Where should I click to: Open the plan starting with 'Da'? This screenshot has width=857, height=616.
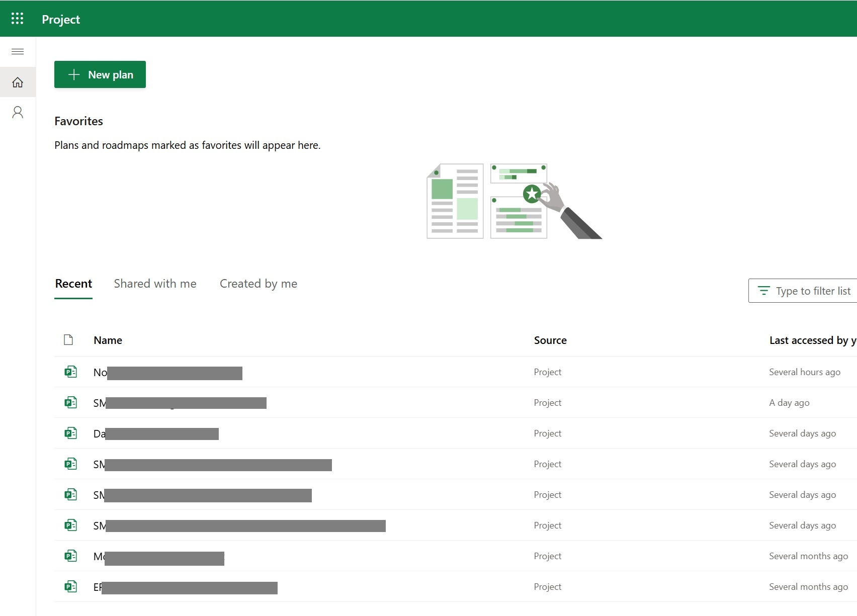(x=156, y=433)
